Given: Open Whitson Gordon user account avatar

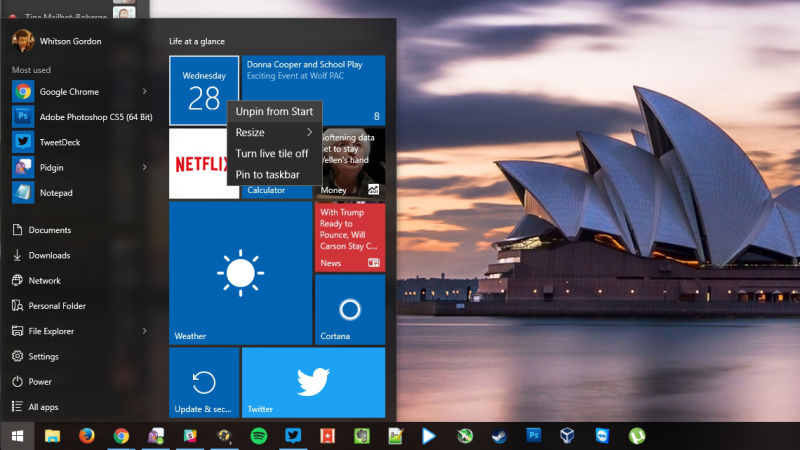Looking at the screenshot, I should tap(23, 41).
